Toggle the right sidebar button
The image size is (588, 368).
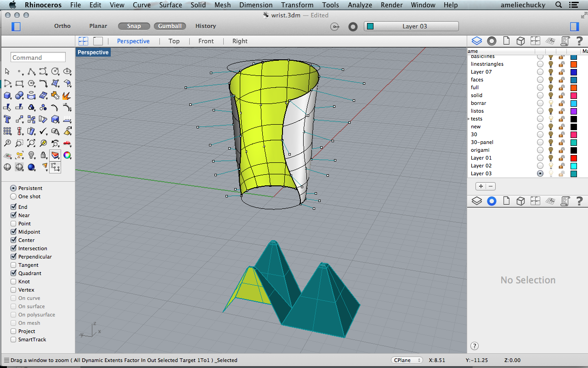point(574,26)
